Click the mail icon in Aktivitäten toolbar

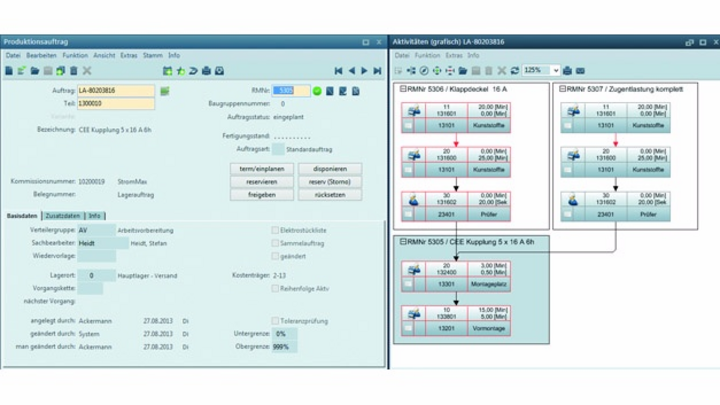580,71
